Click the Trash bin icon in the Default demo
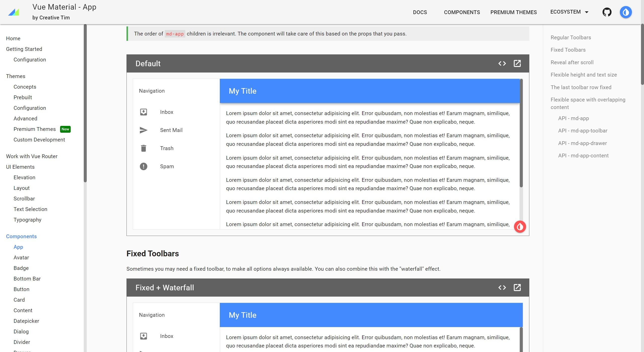This screenshot has width=644, height=352. pyautogui.click(x=143, y=148)
